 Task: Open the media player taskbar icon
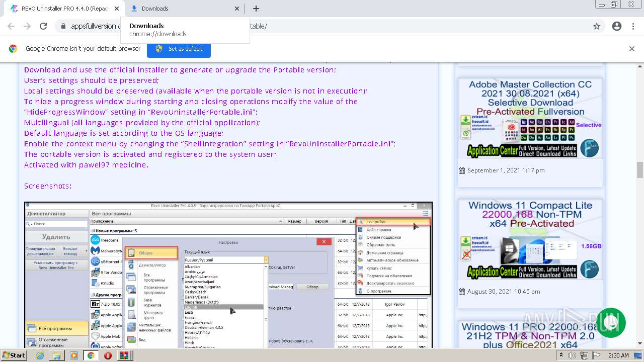point(74,355)
